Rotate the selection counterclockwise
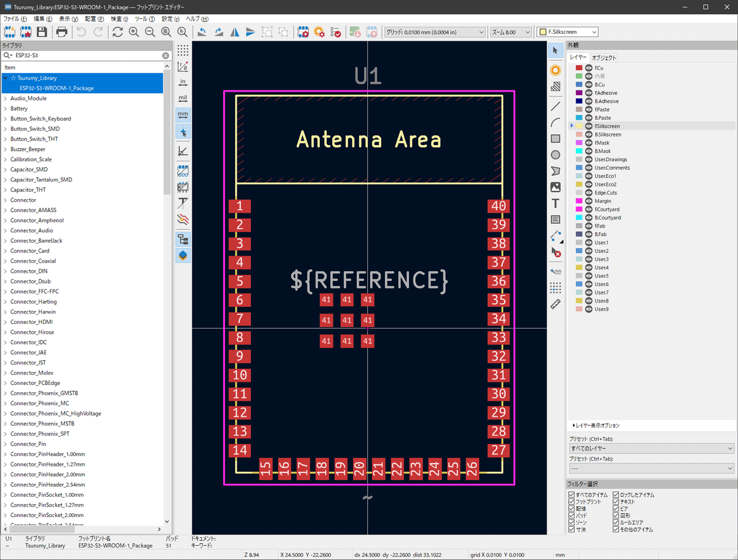The image size is (738, 560). coord(202,31)
